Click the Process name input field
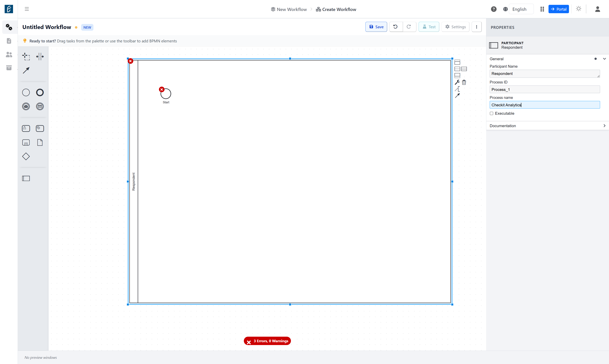The image size is (609, 364). 544,105
